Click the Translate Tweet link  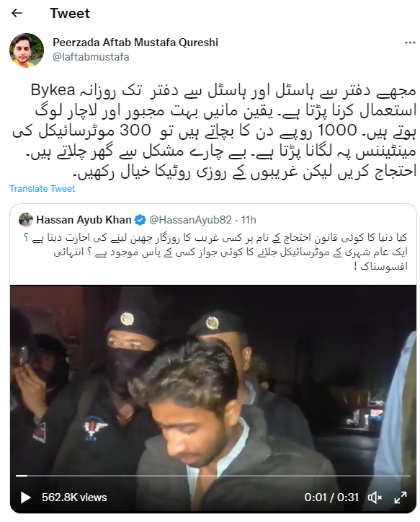click(43, 188)
